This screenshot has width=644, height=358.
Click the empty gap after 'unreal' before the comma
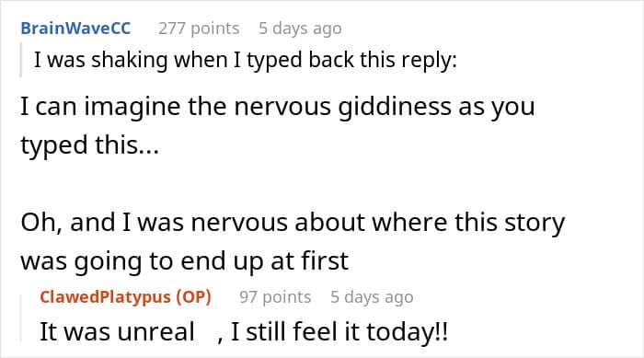[x=206, y=331]
